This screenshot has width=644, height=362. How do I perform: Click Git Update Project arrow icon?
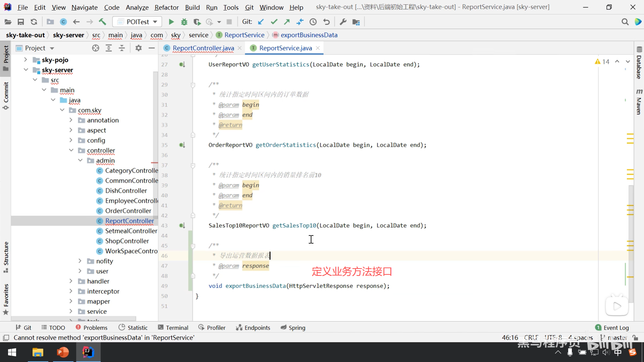[261, 22]
